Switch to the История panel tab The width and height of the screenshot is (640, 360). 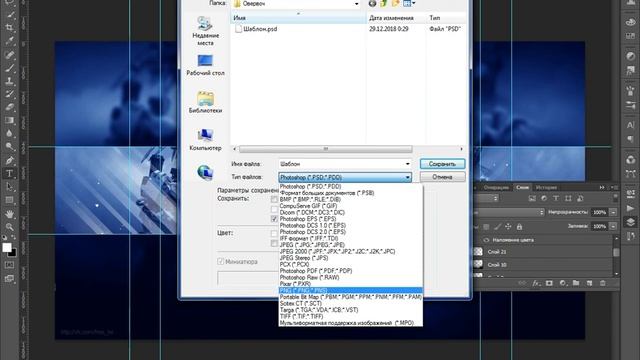pos(546,188)
